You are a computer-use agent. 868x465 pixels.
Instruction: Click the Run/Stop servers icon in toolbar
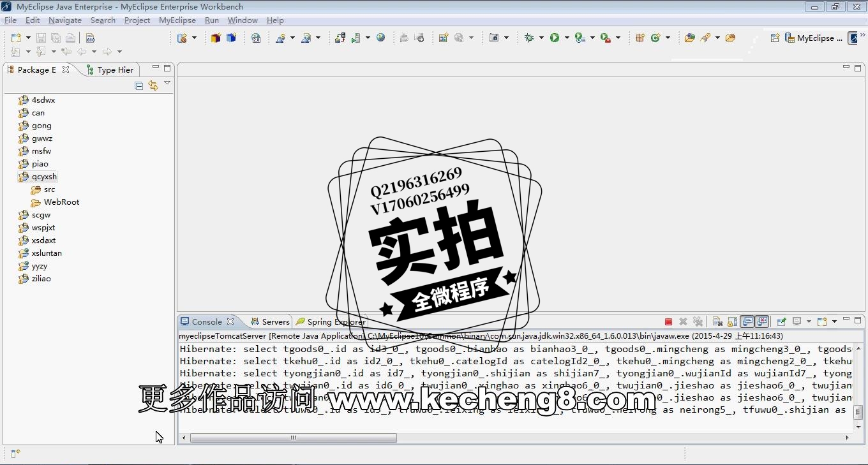(x=356, y=38)
